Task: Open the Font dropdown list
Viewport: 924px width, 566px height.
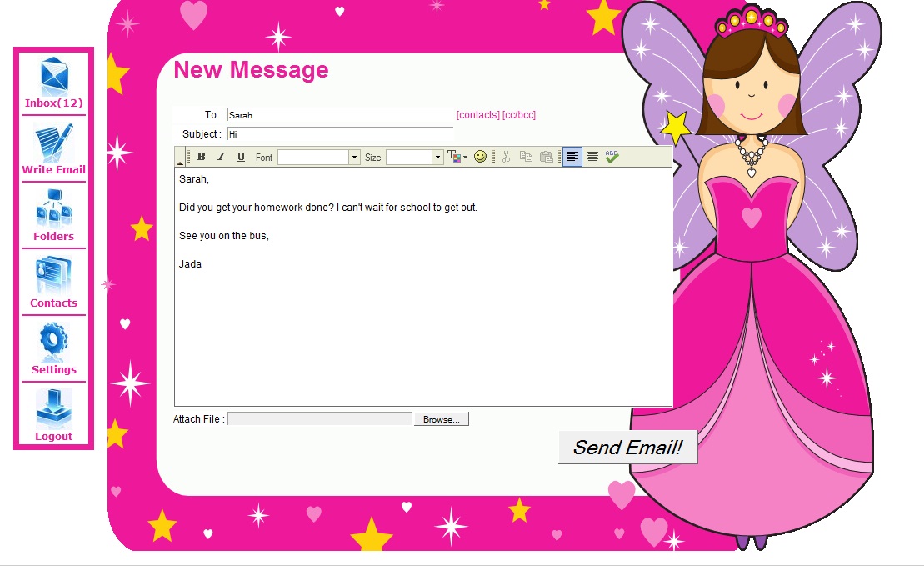Action: (354, 158)
